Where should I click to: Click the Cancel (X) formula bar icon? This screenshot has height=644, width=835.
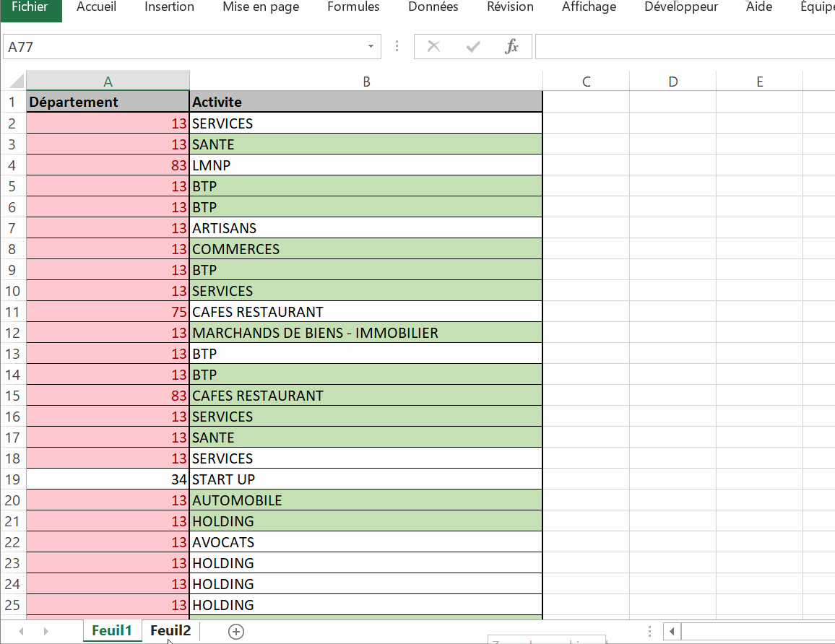click(434, 47)
